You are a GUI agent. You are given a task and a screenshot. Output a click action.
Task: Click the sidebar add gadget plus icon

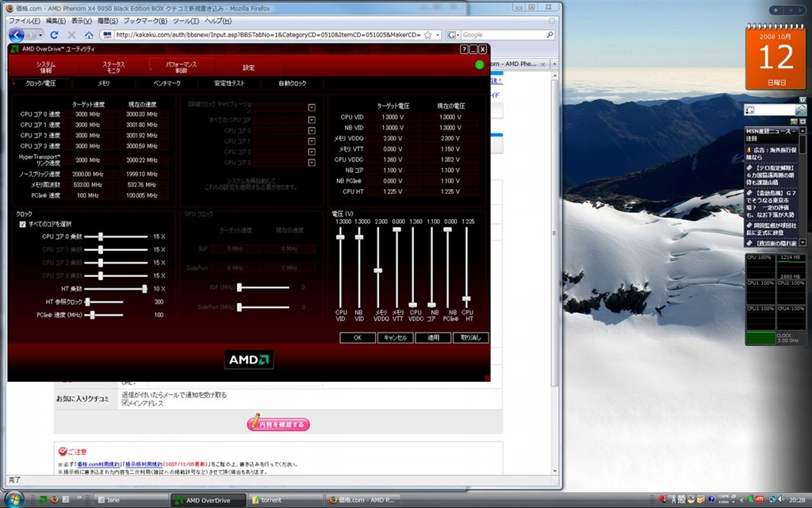(x=776, y=10)
